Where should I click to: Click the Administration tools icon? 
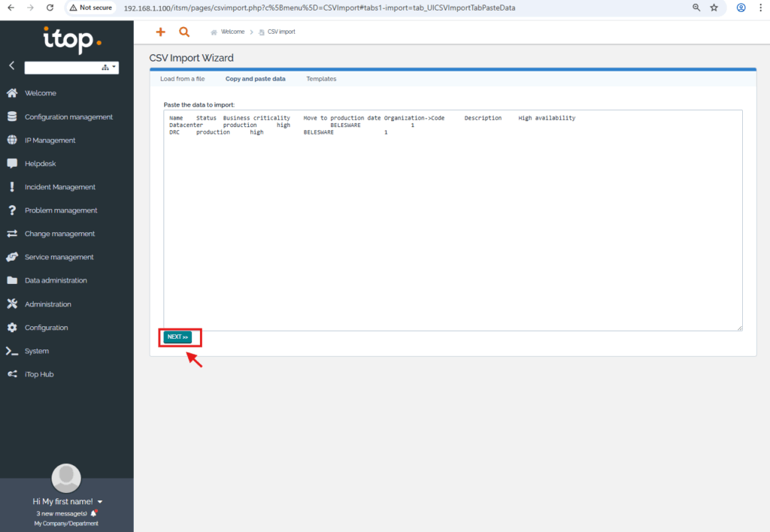(12, 304)
